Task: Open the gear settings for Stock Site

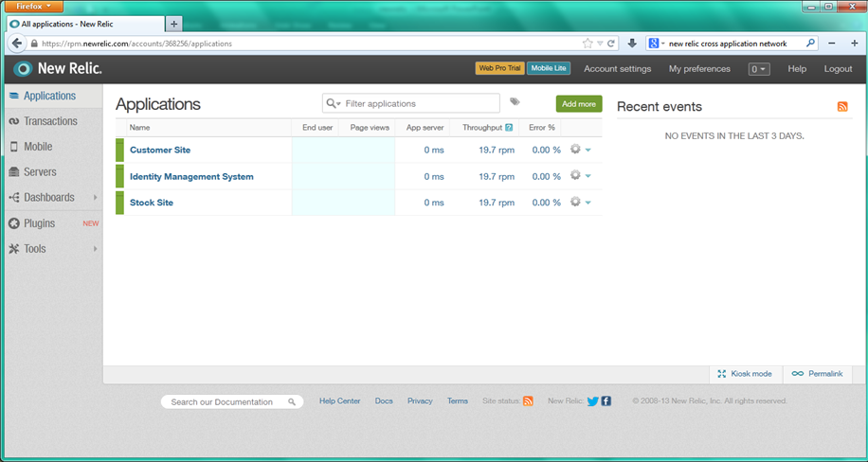Action: [575, 202]
